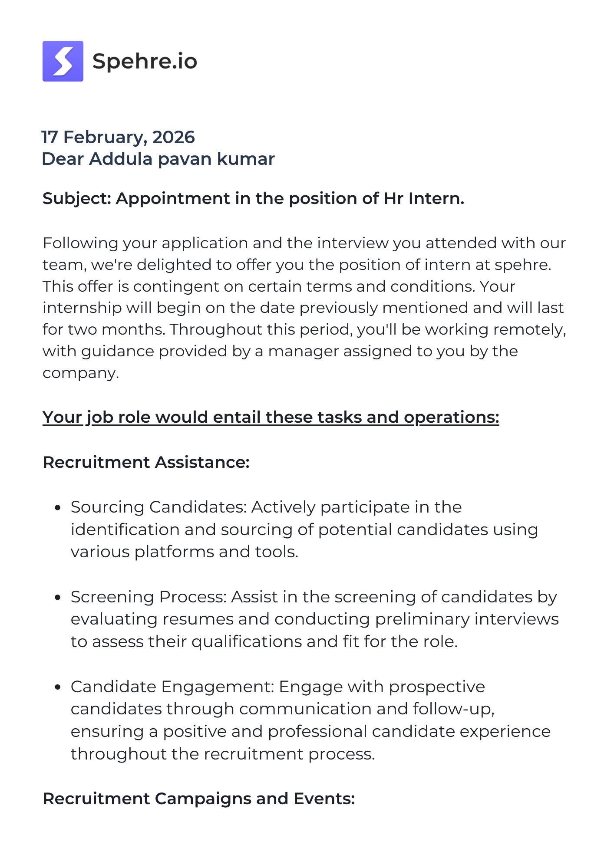
Task: Click the line "various platforms and tools."
Action: tap(185, 552)
